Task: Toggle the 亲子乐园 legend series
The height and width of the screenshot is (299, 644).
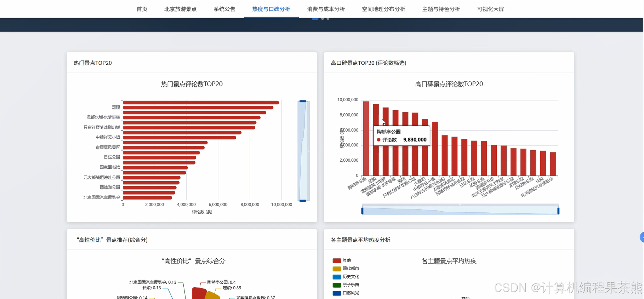Action: tap(346, 285)
